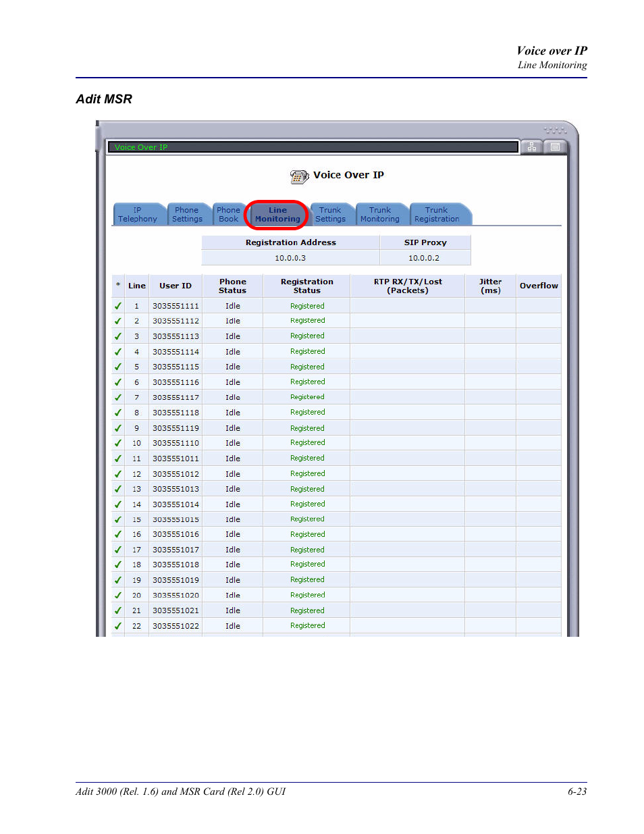This screenshot has width=644, height=834.
Task: Select user ID 3035551020
Action: (176, 596)
